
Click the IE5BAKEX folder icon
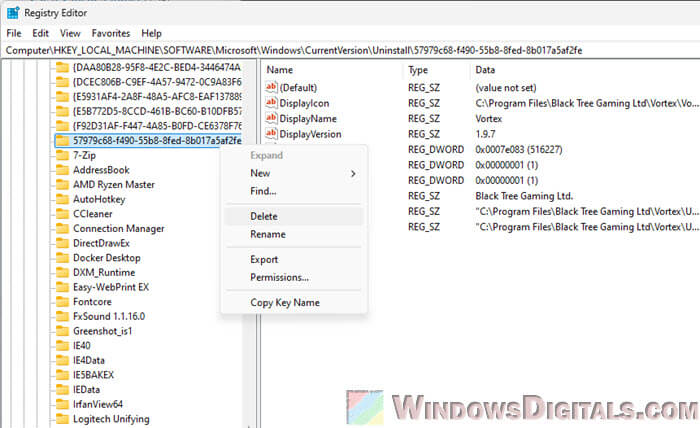62,375
